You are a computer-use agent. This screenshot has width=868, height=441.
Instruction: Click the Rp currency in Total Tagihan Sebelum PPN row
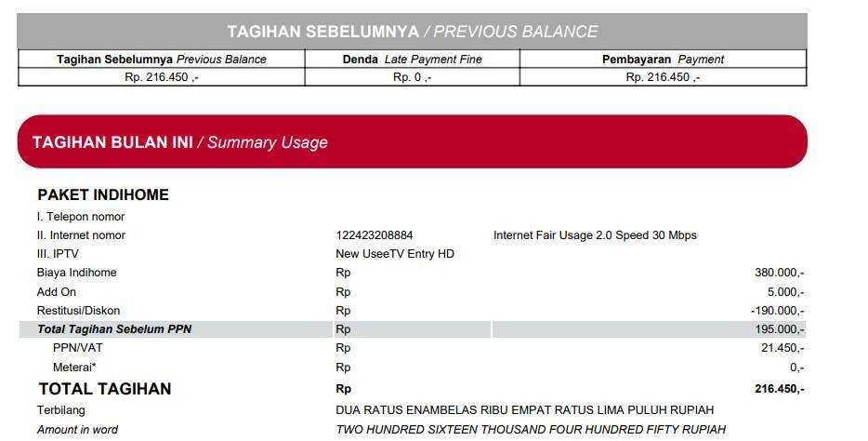pos(343,329)
